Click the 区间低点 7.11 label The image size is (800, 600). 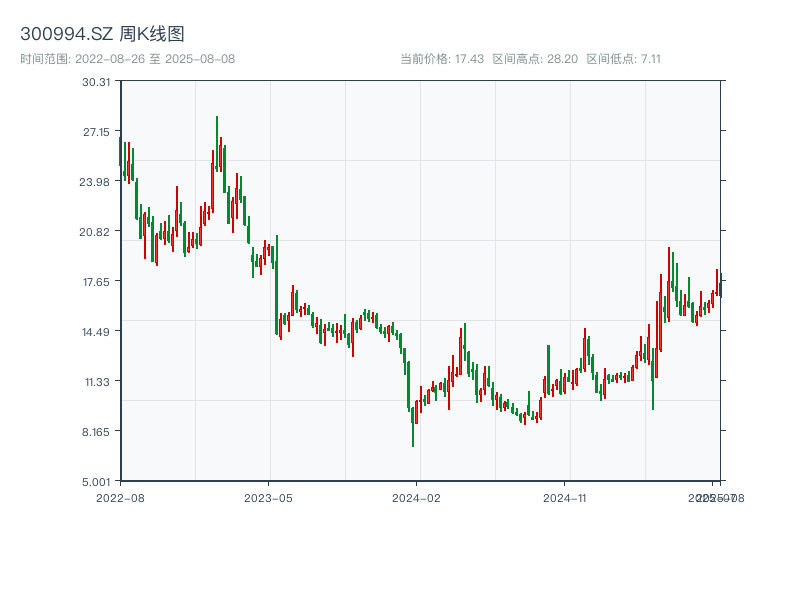pos(623,59)
